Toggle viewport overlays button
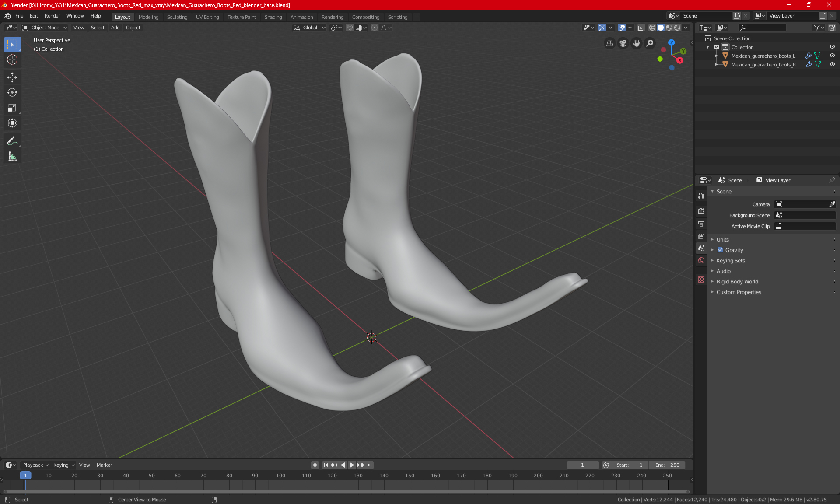The width and height of the screenshot is (840, 504). (621, 28)
